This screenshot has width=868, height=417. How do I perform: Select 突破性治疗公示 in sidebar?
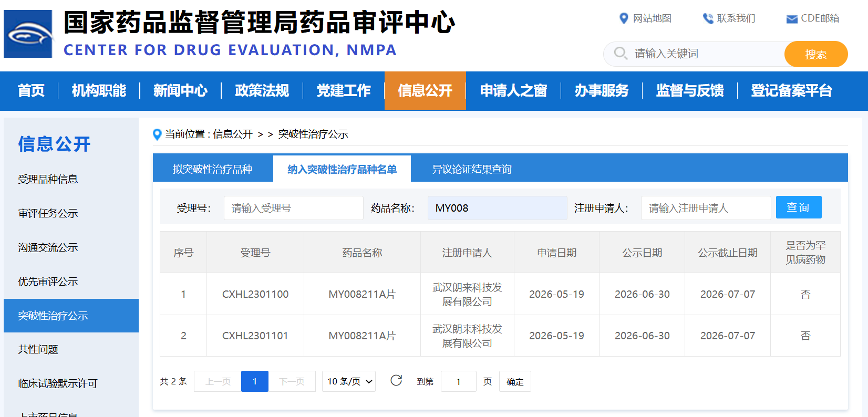coord(71,316)
